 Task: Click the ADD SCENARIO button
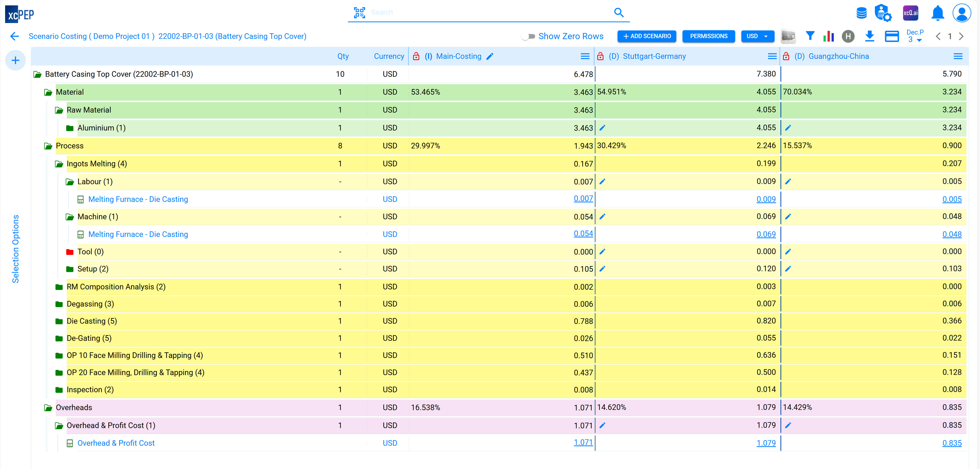(647, 36)
